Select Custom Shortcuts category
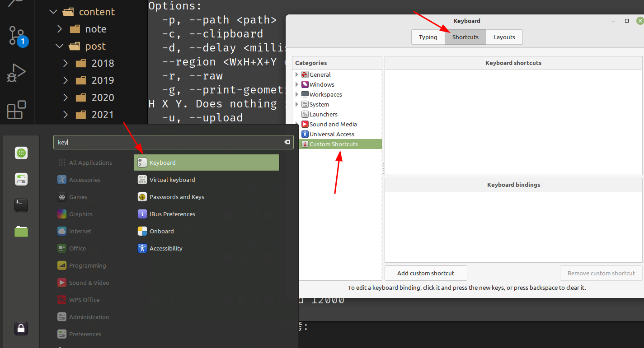The width and height of the screenshot is (644, 348). tap(334, 144)
